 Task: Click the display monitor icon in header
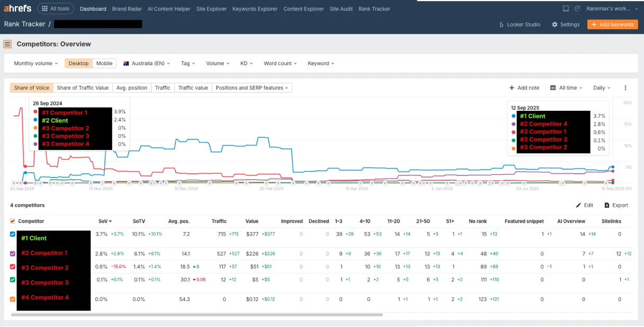[566, 9]
